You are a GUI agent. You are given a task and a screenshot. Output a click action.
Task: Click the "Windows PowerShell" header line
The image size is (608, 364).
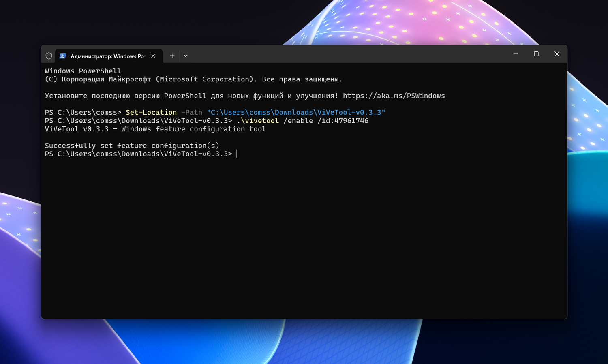(x=83, y=71)
